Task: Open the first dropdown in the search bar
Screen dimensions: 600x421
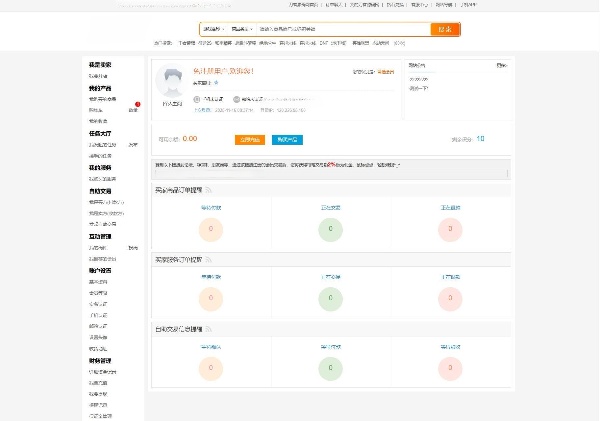Action: (214, 29)
